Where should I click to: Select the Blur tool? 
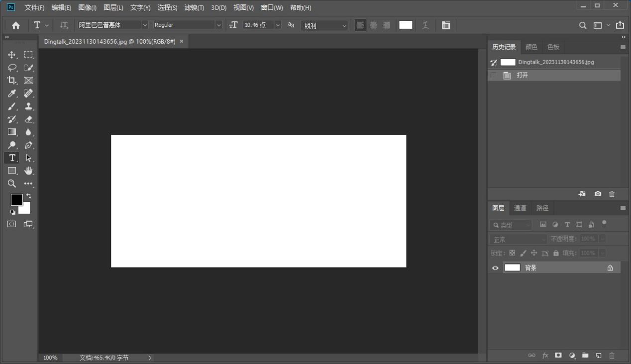click(x=28, y=132)
